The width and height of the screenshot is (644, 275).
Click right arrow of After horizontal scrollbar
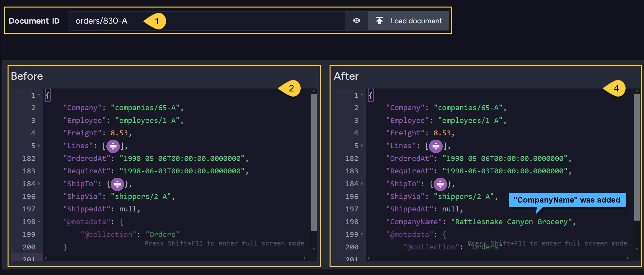point(628,258)
